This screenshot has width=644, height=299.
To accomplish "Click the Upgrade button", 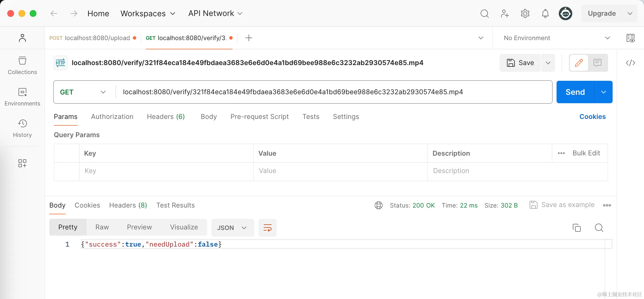I will point(602,13).
